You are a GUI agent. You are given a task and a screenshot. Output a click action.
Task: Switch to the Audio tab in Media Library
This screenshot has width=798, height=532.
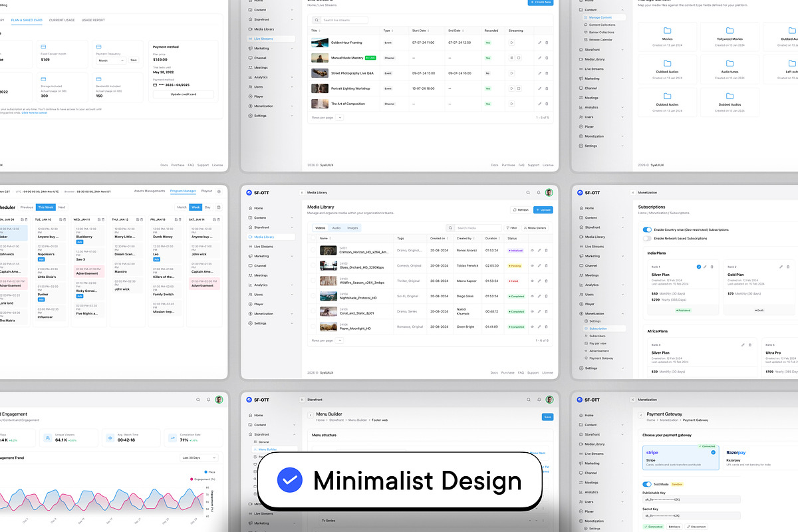tap(336, 227)
